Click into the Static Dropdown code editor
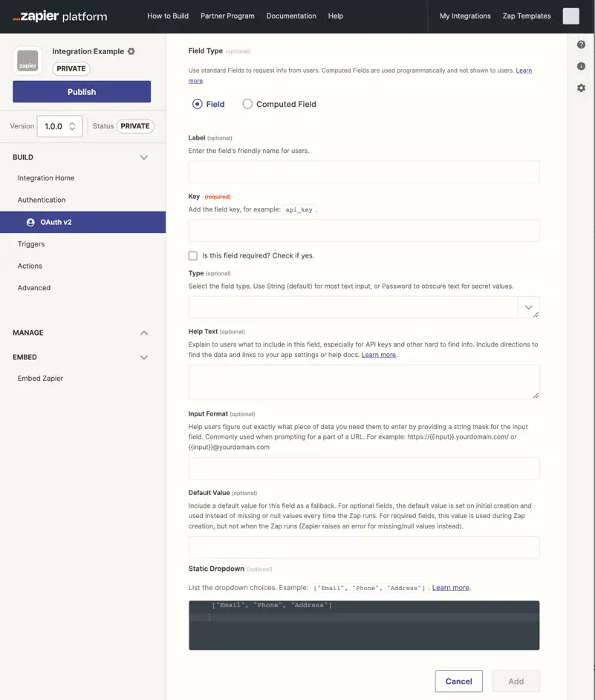 tap(364, 626)
